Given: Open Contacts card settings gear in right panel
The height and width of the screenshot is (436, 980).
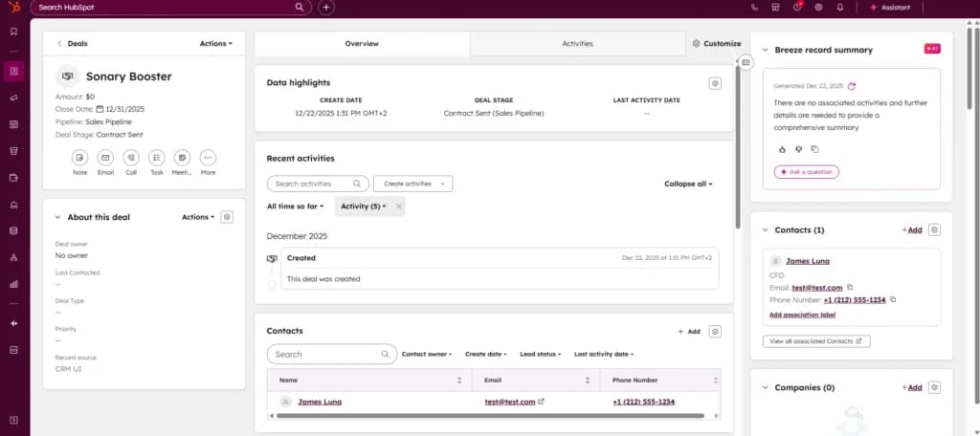Looking at the screenshot, I should (934, 229).
